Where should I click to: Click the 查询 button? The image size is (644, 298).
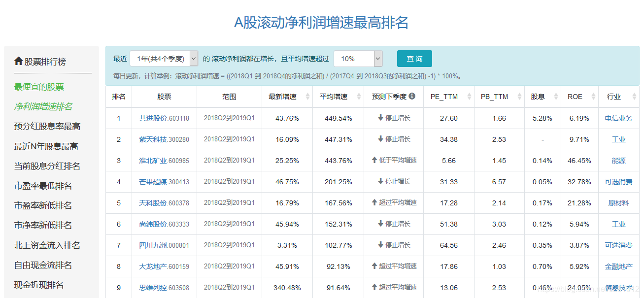pos(414,59)
